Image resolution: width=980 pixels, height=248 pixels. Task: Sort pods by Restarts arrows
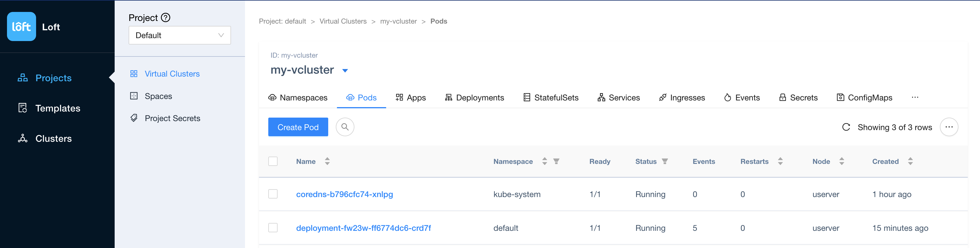click(x=780, y=161)
